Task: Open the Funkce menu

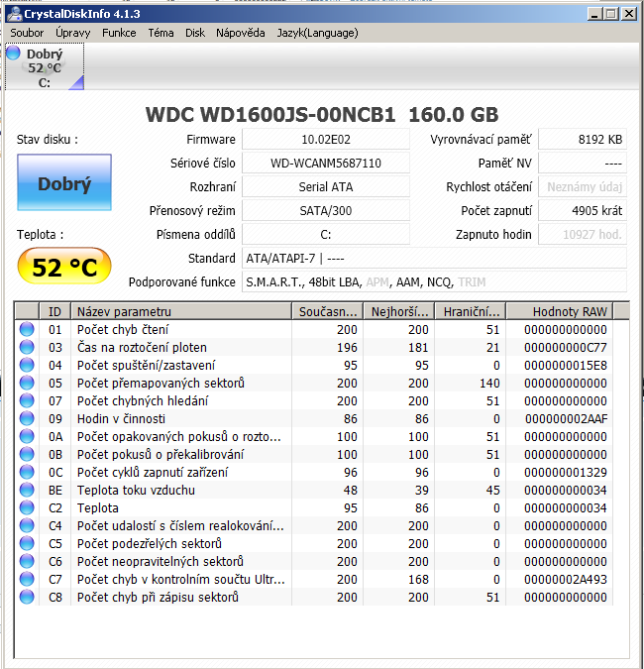Action: (119, 33)
